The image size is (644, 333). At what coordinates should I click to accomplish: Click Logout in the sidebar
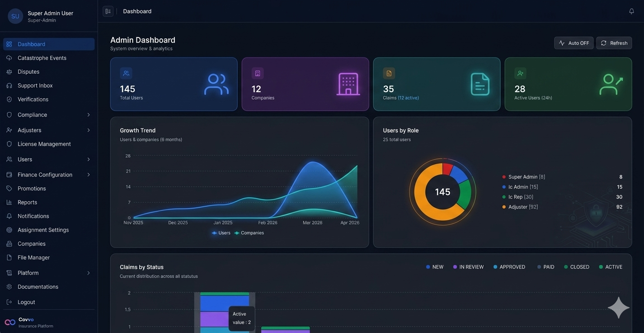tap(26, 302)
